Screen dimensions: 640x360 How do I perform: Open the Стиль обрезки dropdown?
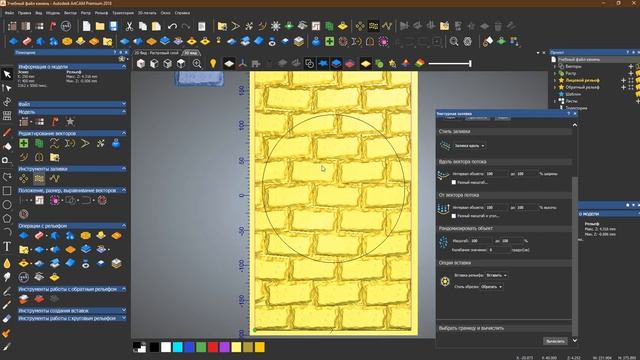pyautogui.click(x=491, y=287)
